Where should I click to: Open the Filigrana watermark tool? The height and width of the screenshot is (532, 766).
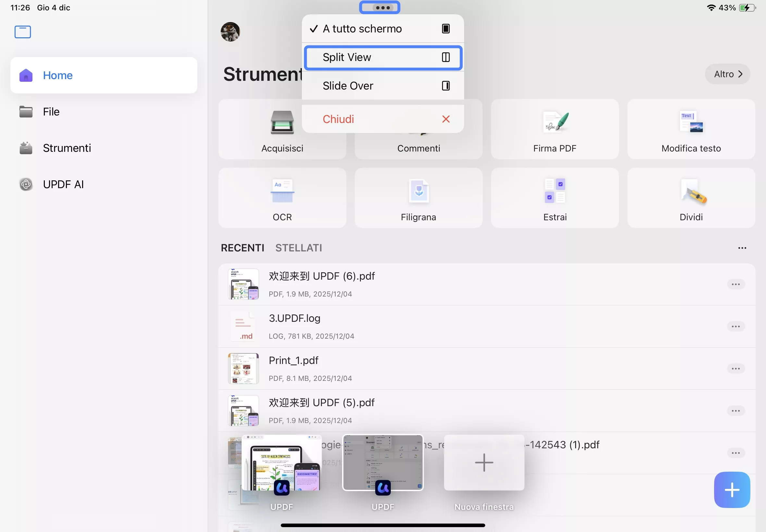coord(418,198)
